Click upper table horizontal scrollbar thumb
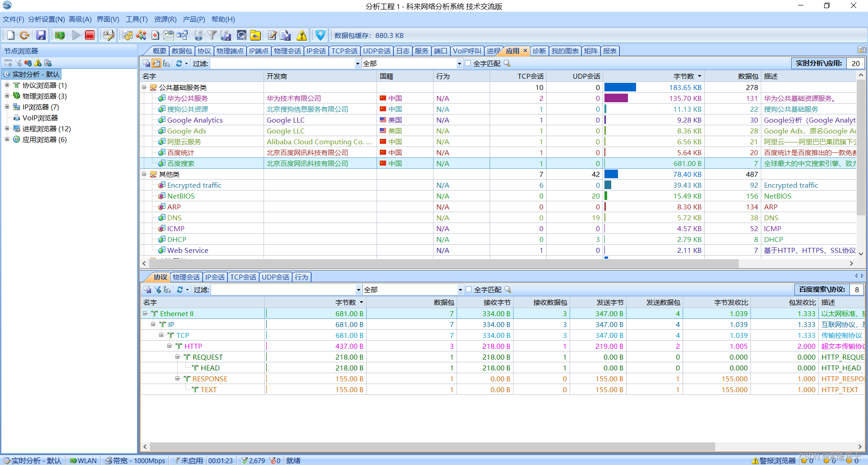This screenshot has height=465, width=868. (443, 263)
